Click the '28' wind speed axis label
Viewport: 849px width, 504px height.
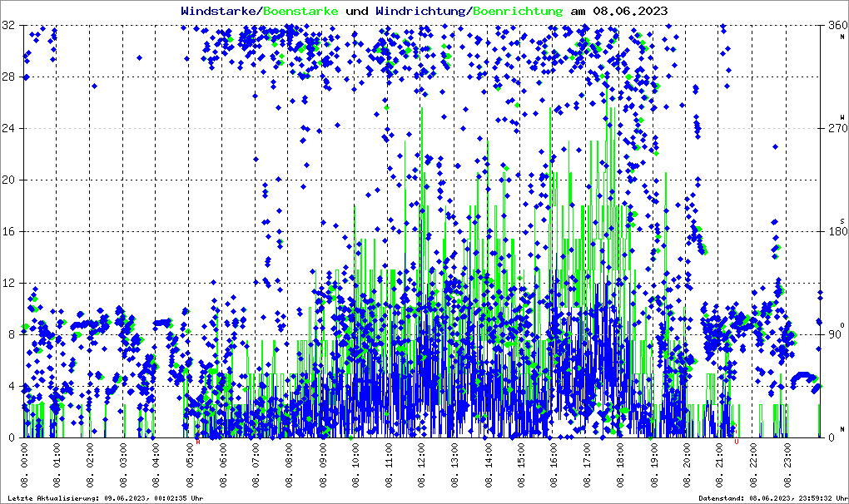tap(8, 77)
